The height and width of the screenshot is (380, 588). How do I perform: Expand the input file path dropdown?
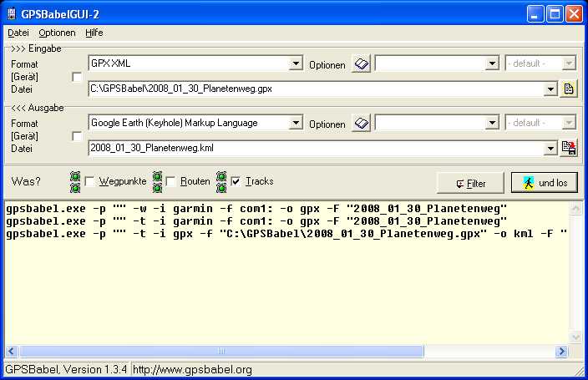tap(550, 89)
